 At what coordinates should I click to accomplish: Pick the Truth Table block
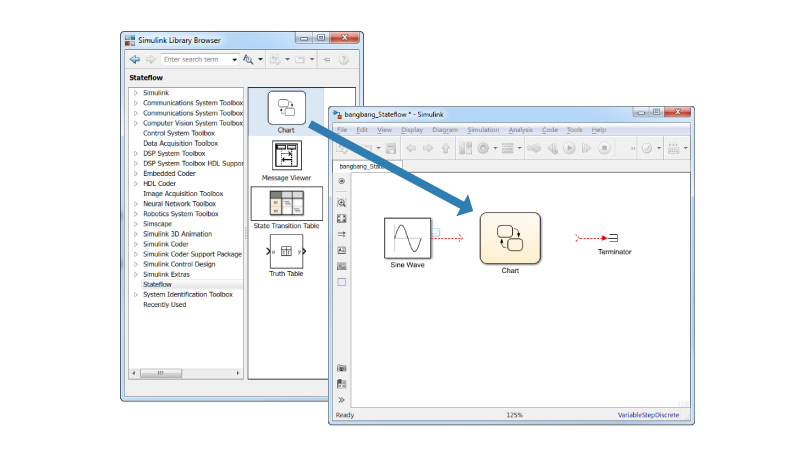click(x=286, y=251)
